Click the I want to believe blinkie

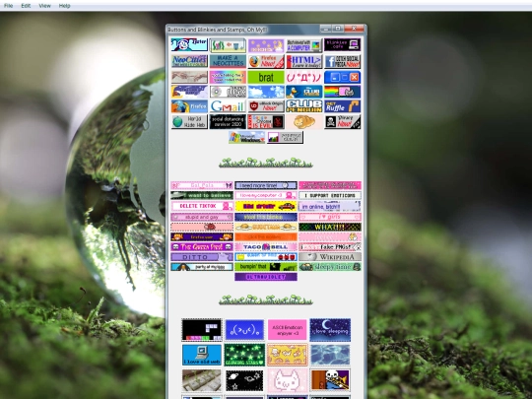(202, 195)
